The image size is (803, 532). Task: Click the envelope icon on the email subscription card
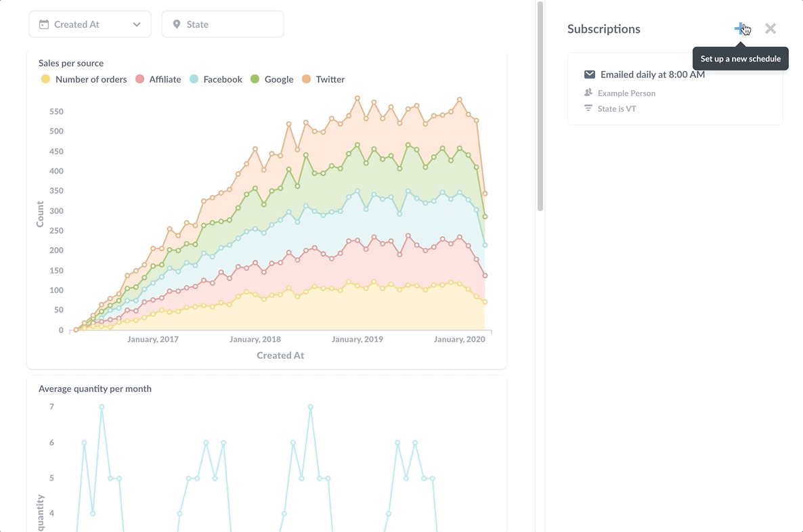(x=590, y=74)
